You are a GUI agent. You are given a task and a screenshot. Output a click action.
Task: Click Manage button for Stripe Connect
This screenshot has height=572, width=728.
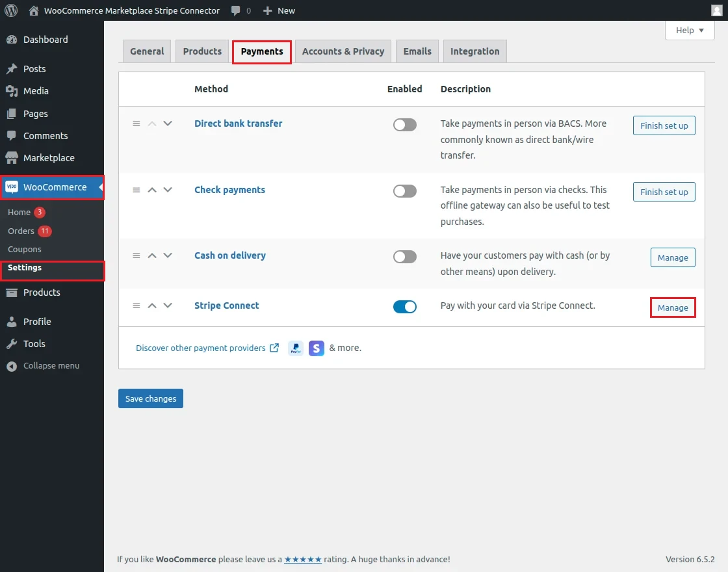(673, 307)
